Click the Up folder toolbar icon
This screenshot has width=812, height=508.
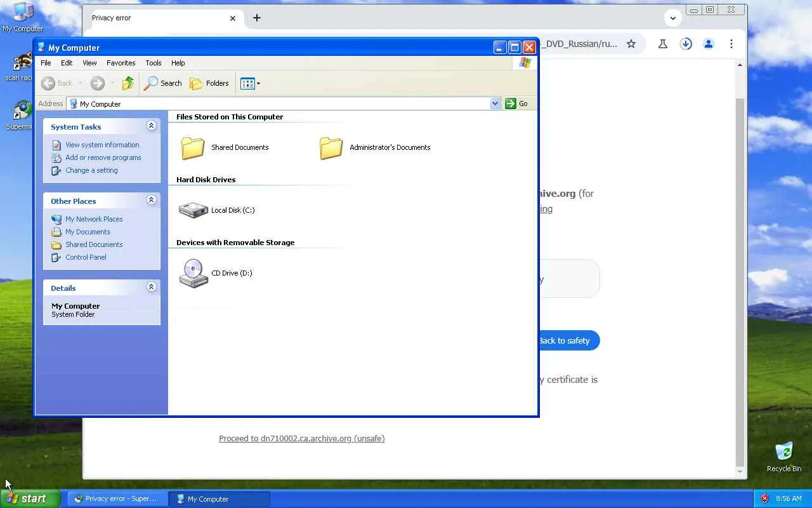[x=128, y=83]
